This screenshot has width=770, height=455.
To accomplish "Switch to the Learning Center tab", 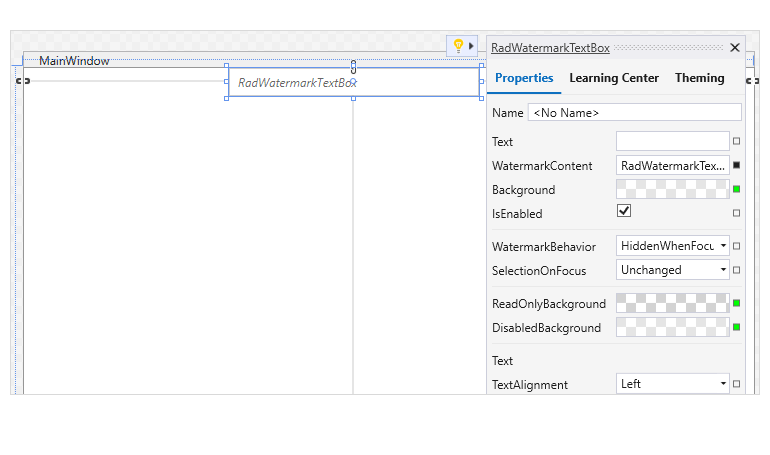I will 614,78.
